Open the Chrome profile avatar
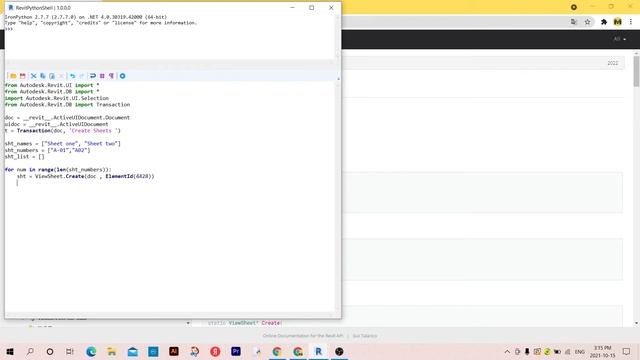The image size is (640, 360). [618, 22]
